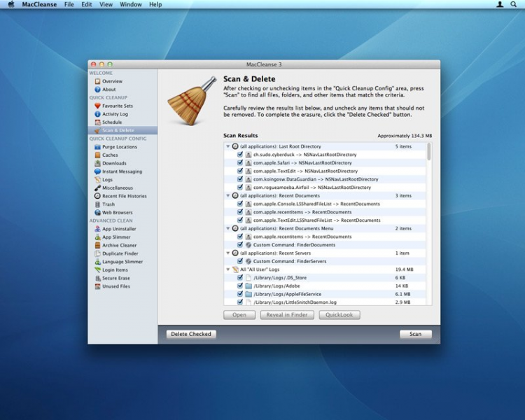The image size is (525, 420).
Task: Select com.apple.TextEdit.LSSharedFileList RecentDocuments row
Action: [325, 220]
